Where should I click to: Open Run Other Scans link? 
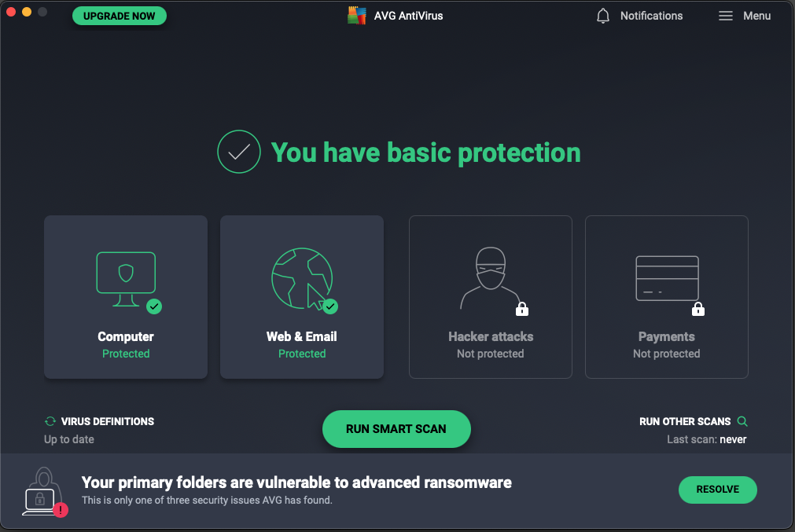(x=685, y=421)
